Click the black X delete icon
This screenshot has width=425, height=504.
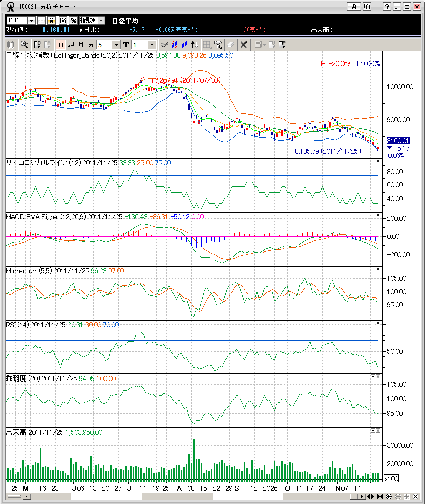244,44
